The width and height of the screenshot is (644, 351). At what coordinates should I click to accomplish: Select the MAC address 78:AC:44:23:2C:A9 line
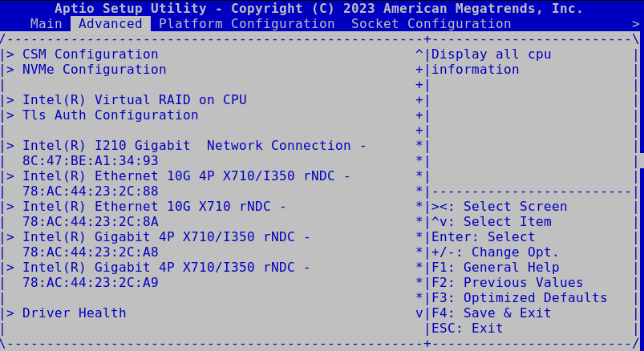[x=90, y=283]
